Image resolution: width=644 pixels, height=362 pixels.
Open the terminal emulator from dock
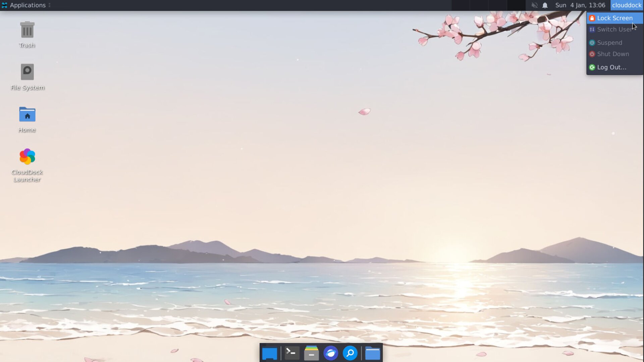[292, 353]
